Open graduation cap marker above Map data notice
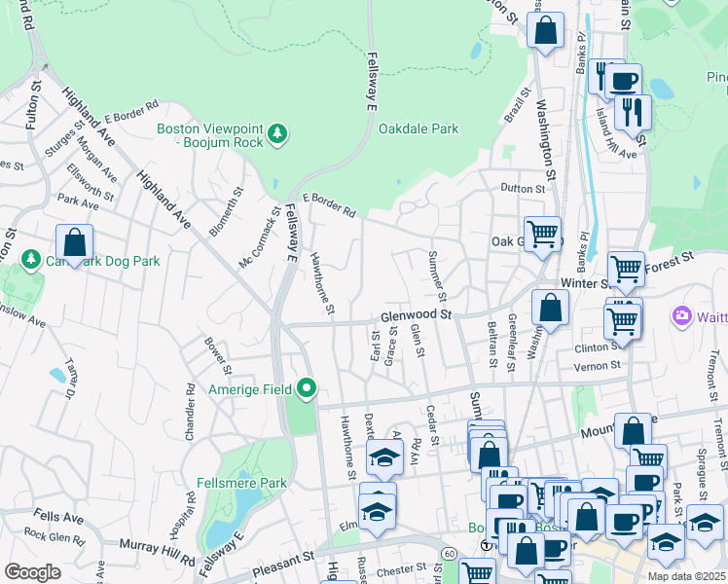This screenshot has height=584, width=728. click(x=666, y=544)
